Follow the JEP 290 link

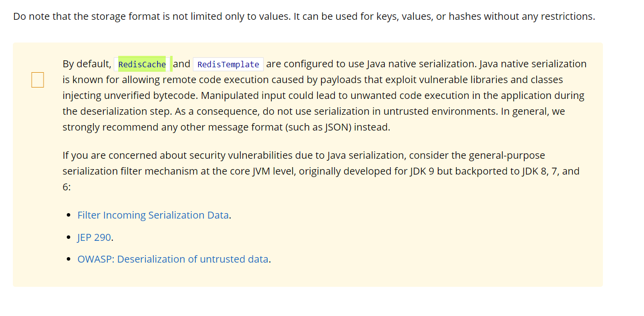94,237
